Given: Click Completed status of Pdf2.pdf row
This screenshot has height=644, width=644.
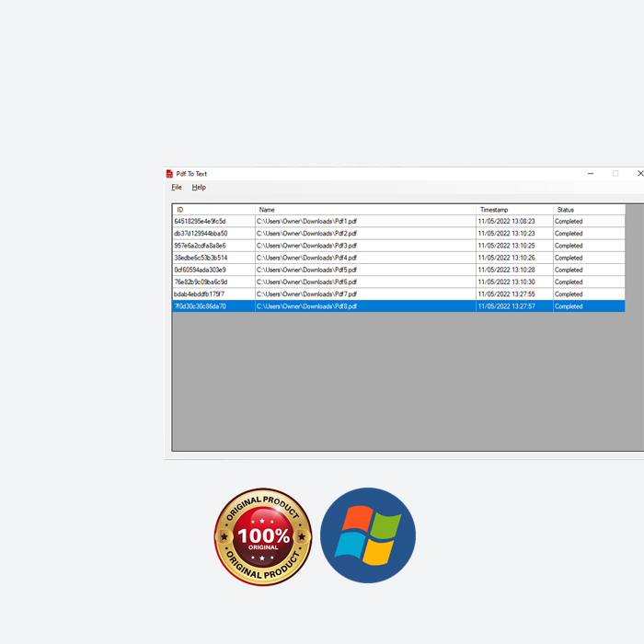Looking at the screenshot, I should (589, 234).
